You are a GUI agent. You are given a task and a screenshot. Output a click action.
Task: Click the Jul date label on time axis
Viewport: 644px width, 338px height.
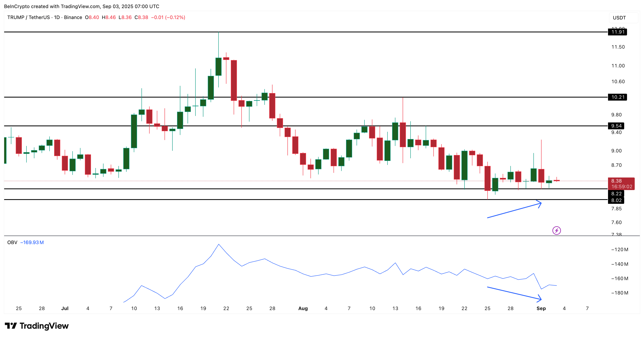click(x=65, y=308)
